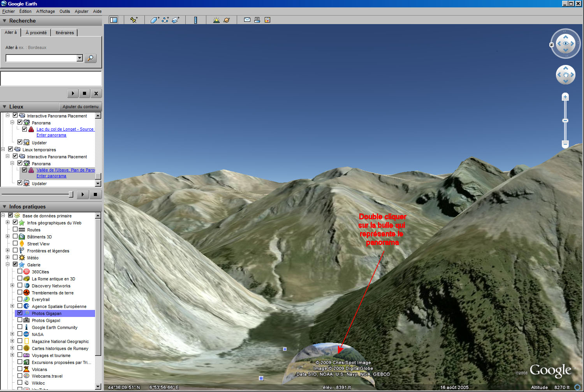Zoom out with the minus button
This screenshot has height=392, width=584.
[565, 144]
